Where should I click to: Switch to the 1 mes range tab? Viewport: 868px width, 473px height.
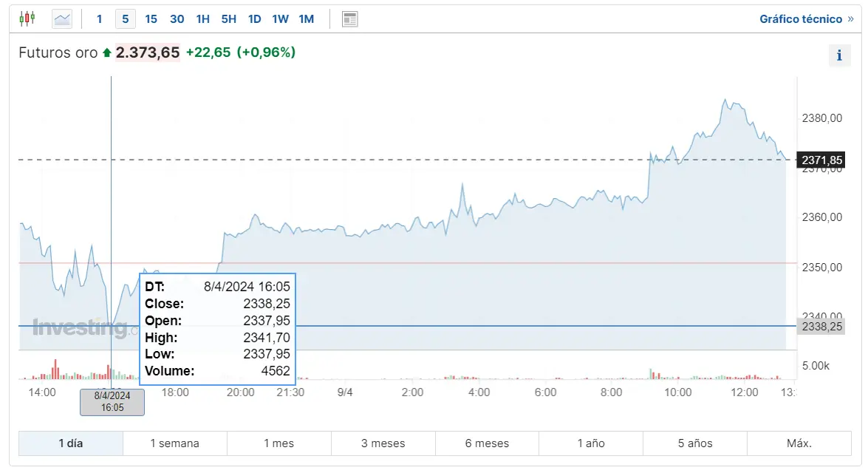pos(278,443)
